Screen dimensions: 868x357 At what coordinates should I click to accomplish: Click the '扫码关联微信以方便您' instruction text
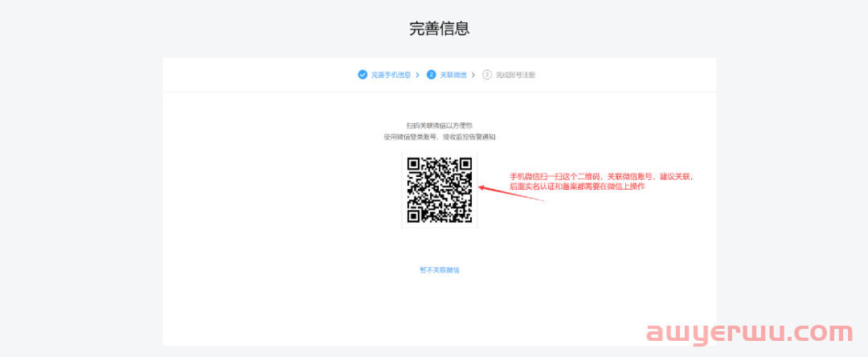(x=440, y=125)
